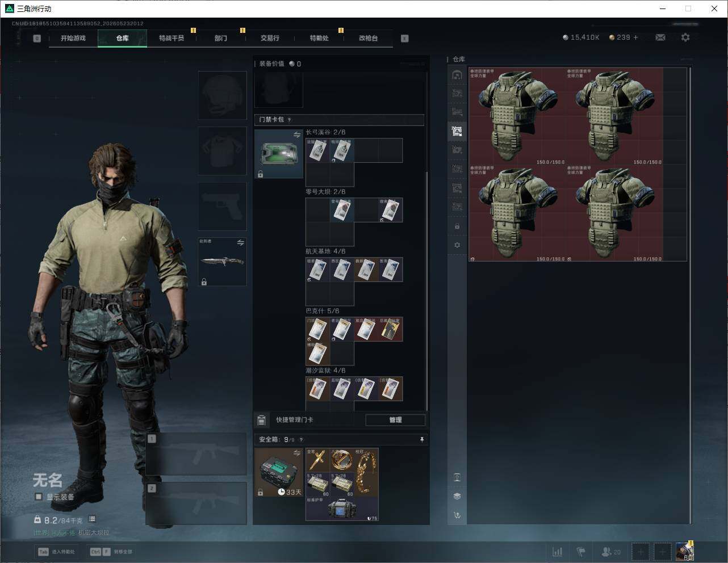Open the top-right settings gear
The height and width of the screenshot is (563, 728).
pyautogui.click(x=685, y=37)
